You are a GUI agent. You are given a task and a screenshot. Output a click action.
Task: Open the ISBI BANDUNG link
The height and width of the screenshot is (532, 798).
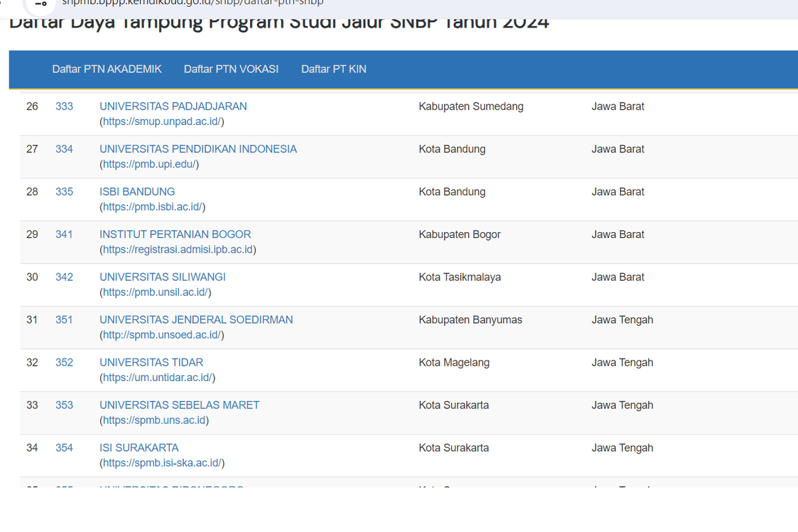(x=137, y=191)
